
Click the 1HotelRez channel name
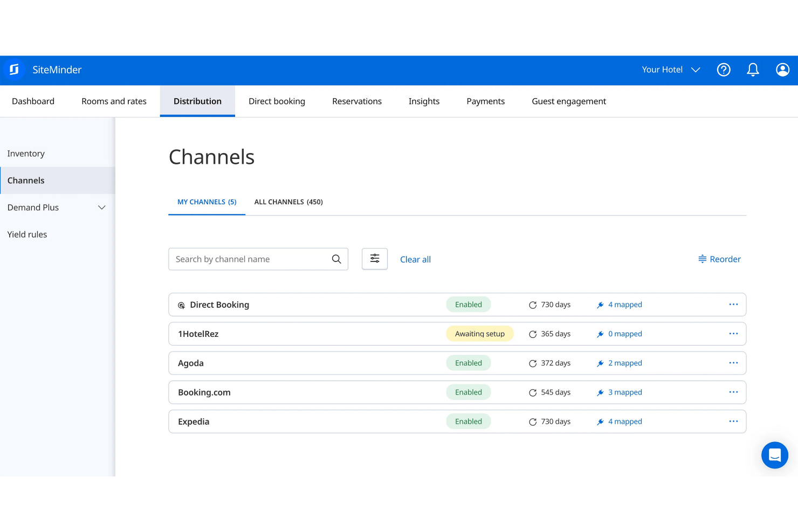[198, 334]
